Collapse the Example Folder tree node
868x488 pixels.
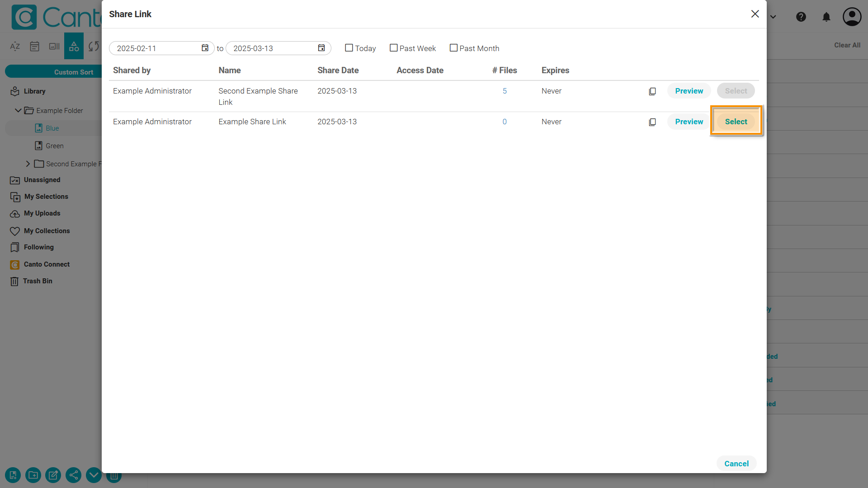coord(18,110)
